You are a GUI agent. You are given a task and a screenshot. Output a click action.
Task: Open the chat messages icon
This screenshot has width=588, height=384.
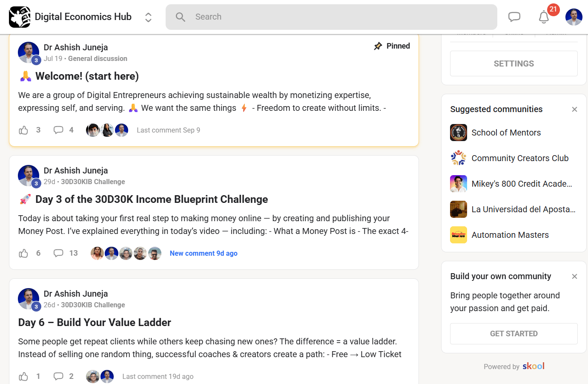coord(514,17)
